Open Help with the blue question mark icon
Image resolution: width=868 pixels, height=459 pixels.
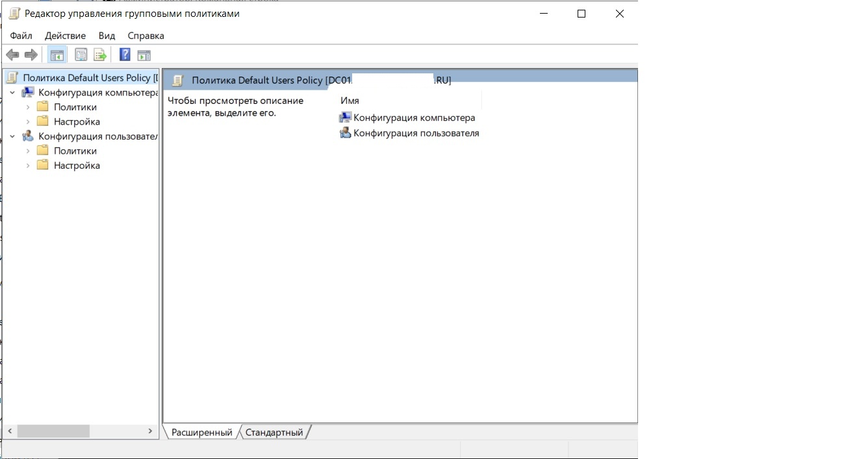[x=125, y=55]
